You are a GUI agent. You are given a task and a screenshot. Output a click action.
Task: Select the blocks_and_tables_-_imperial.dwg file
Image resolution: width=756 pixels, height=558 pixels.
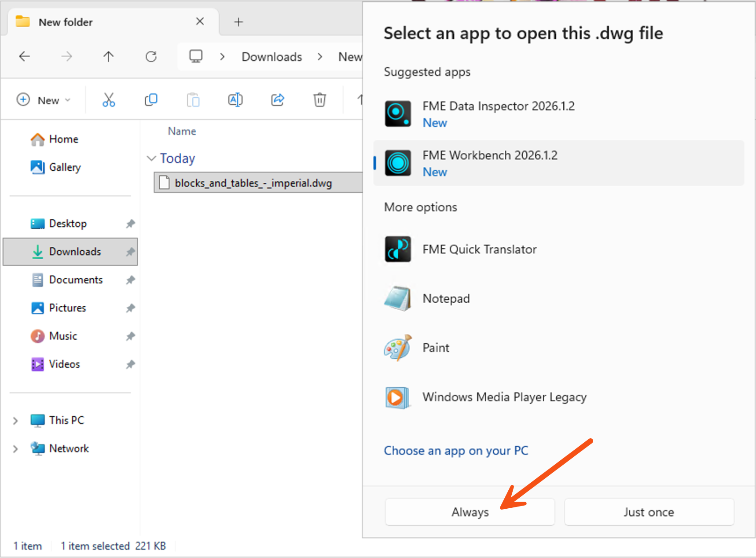tap(258, 183)
